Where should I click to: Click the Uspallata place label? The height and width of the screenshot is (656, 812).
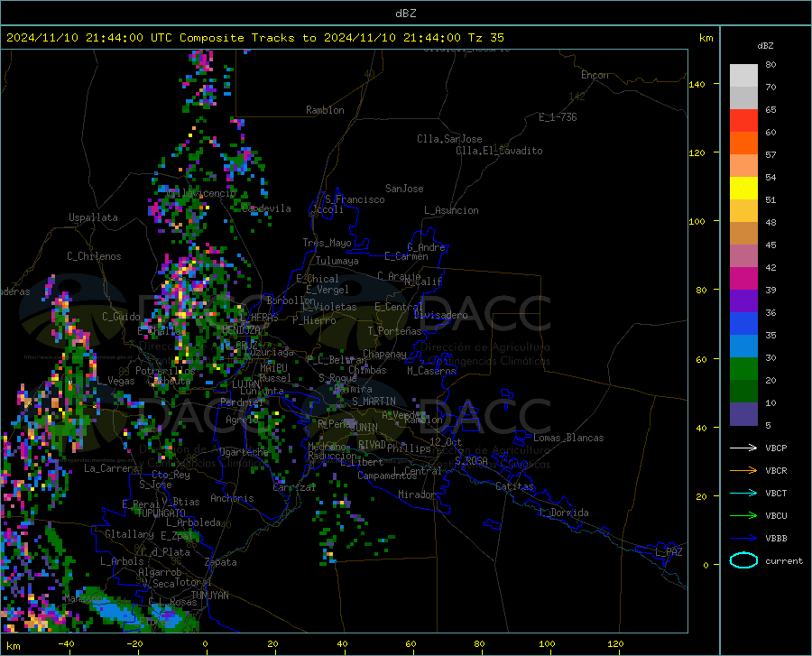pos(93,217)
